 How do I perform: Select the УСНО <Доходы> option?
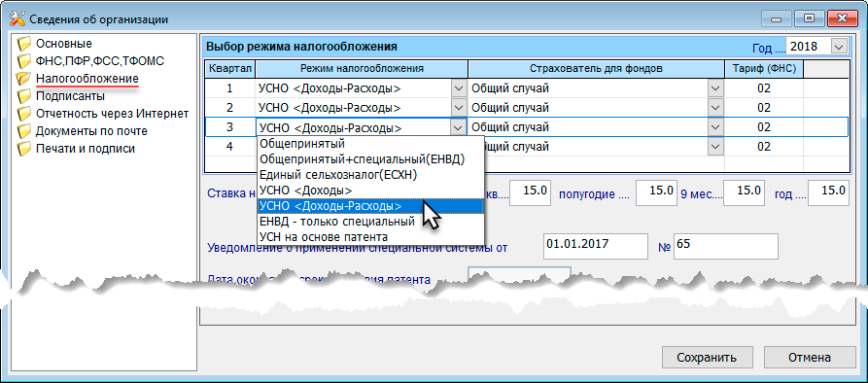click(370, 191)
